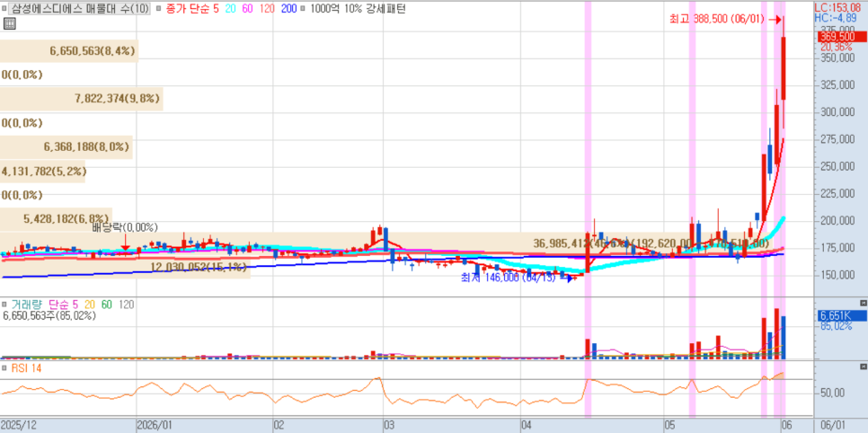Click the 6,651K volume value tag
This screenshot has width=868, height=433.
pos(842,315)
